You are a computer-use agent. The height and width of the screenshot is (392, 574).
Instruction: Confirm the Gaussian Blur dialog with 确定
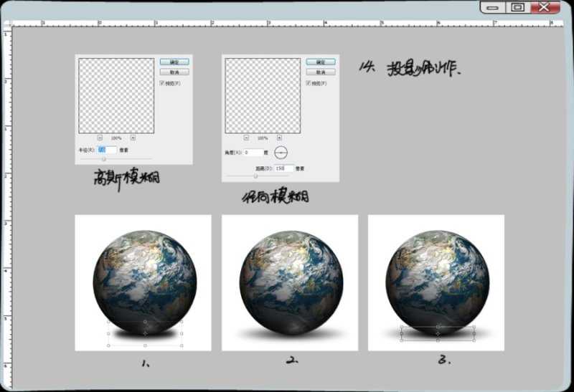[x=174, y=62]
